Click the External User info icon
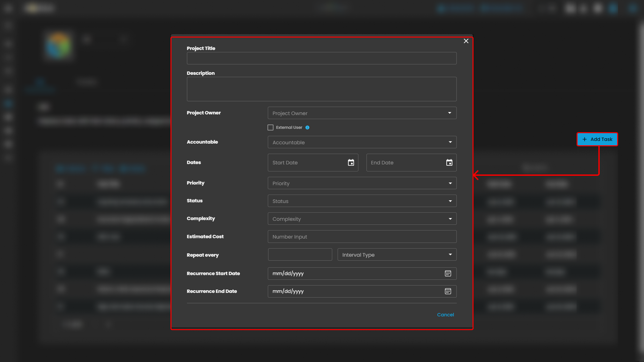 (307, 127)
